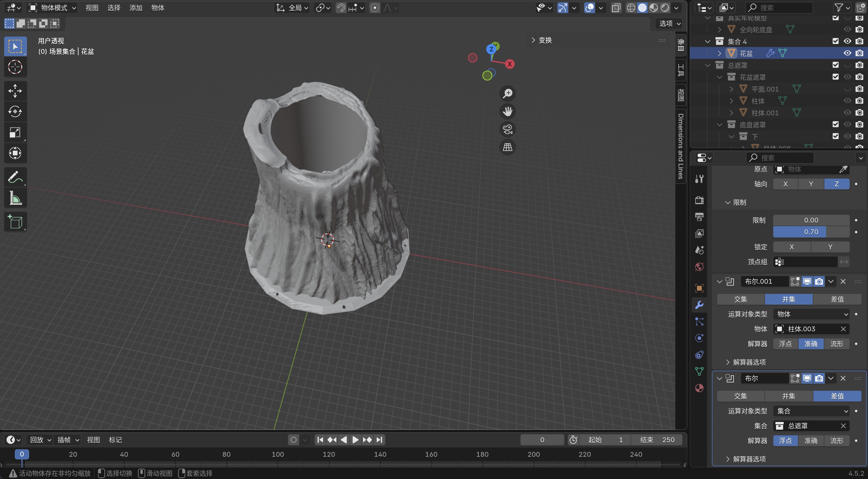Screen dimensions: 868x479
Task: Open the 视图 menu in 3D viewport header
Action: pos(92,8)
